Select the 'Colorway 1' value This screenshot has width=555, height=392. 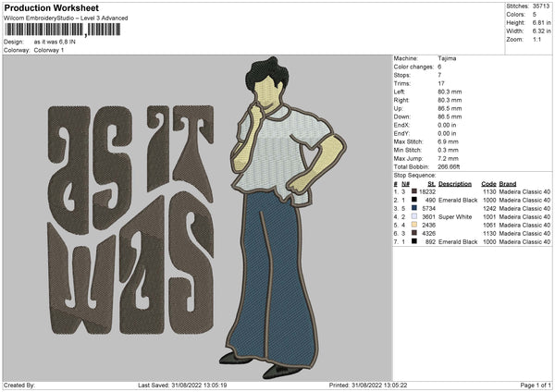pos(49,50)
